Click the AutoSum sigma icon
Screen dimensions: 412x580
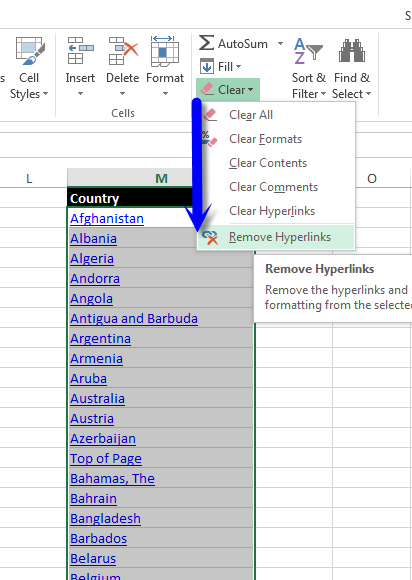click(x=206, y=43)
